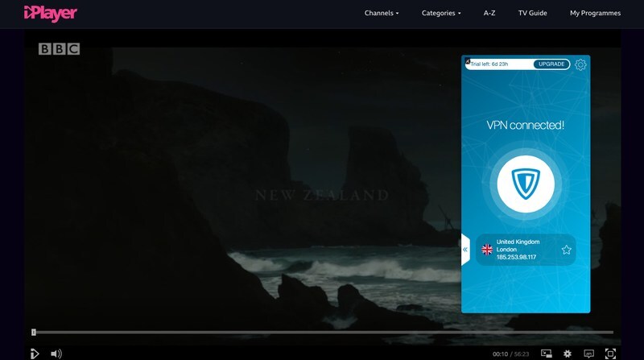Enter fullscreen mode icon
The image size is (644, 360).
[x=610, y=354]
